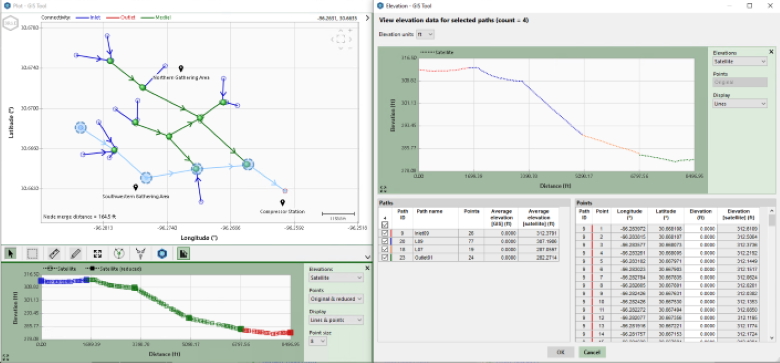The height and width of the screenshot is (363, 780).
Task: Click expand icon below Elevation dialog chart
Action: (x=383, y=189)
